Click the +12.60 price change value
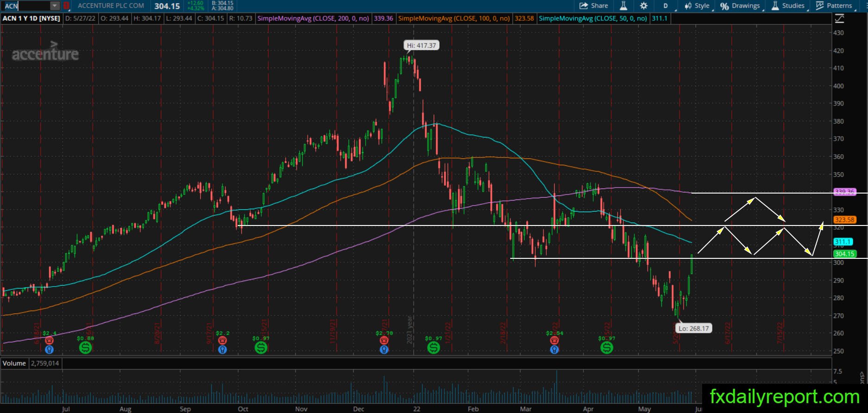The height and width of the screenshot is (413, 868). (196, 3)
